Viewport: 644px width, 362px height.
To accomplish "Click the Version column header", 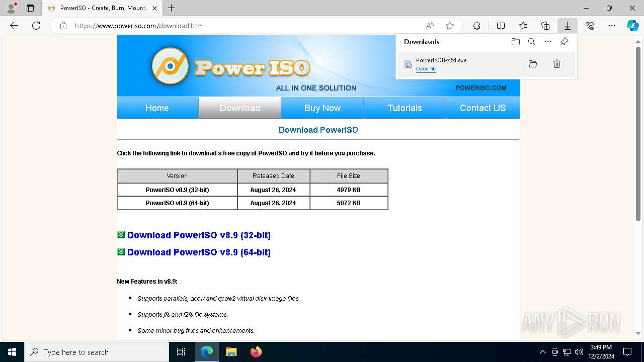I will pyautogui.click(x=177, y=176).
